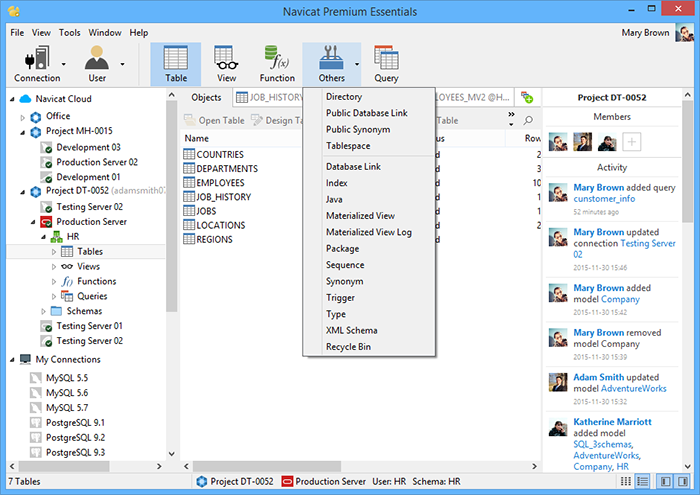Choose Sequence from Others menu
Image resolution: width=700 pixels, height=495 pixels.
345,265
